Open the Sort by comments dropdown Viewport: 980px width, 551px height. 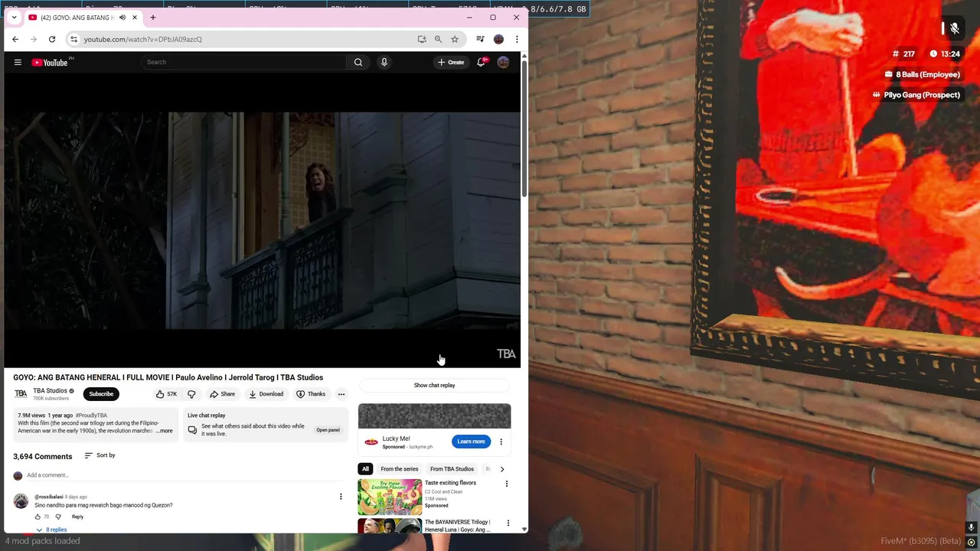[x=100, y=455]
